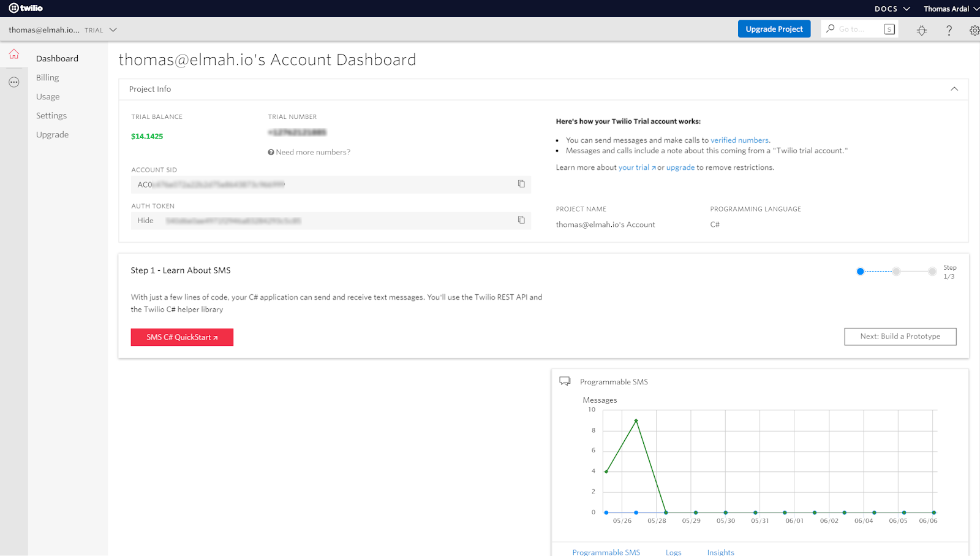Hide the auth token

pyautogui.click(x=145, y=220)
